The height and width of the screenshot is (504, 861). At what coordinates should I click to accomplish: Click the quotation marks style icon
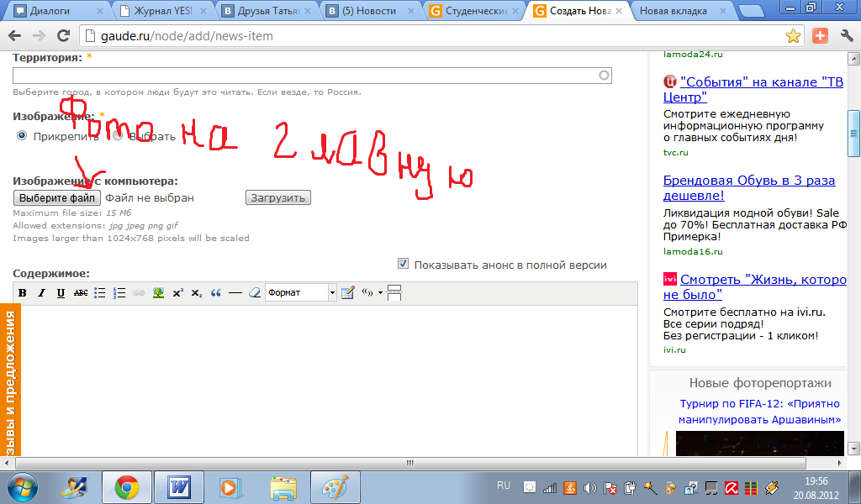[x=367, y=293]
